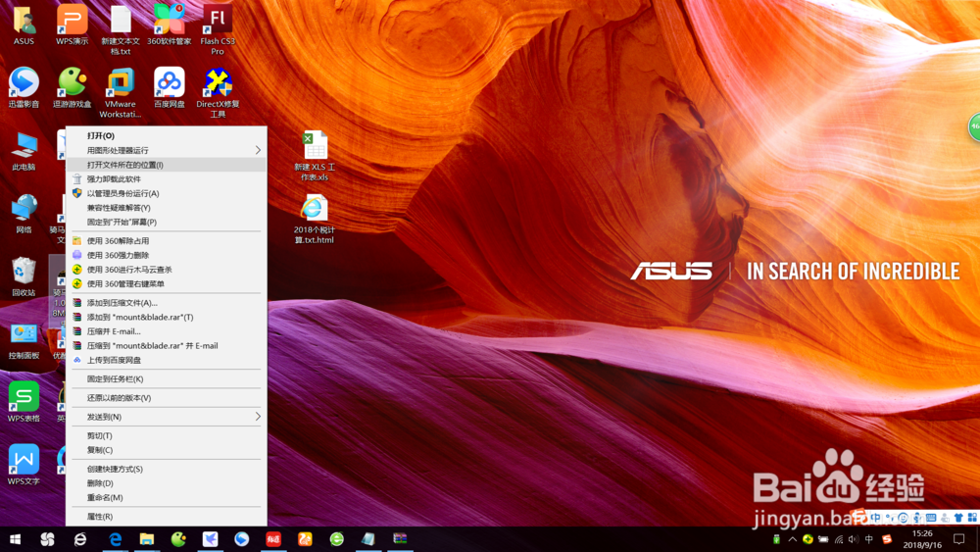Image resolution: width=980 pixels, height=552 pixels.
Task: Open Windows Start menu button
Action: tap(15, 539)
